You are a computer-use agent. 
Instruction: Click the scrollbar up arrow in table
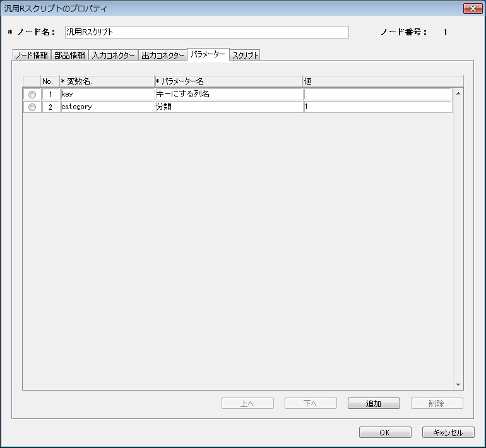(458, 93)
